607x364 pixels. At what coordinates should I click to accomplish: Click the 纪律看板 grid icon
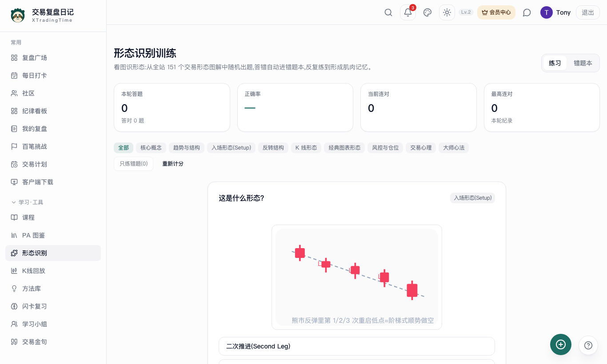tap(14, 111)
